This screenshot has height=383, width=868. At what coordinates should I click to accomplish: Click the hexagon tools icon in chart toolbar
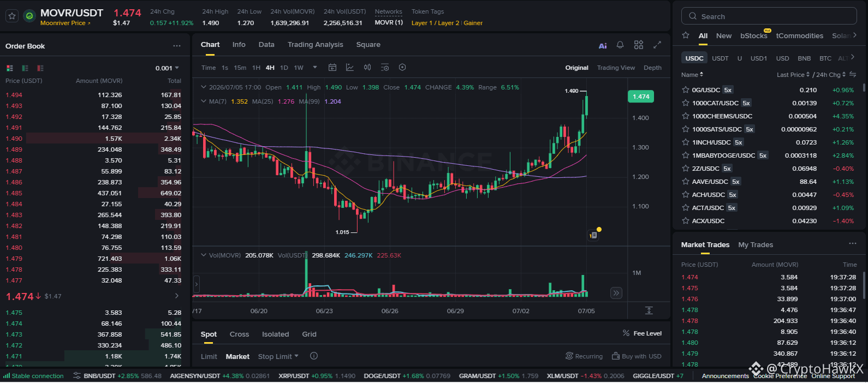[402, 67]
